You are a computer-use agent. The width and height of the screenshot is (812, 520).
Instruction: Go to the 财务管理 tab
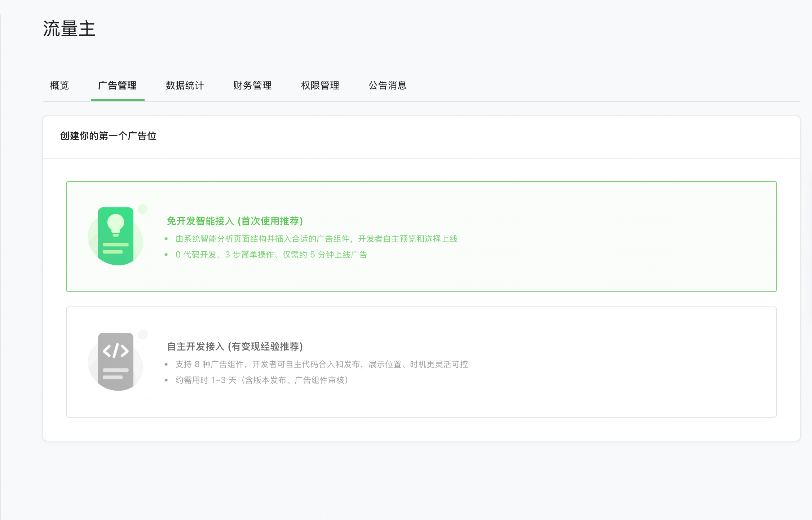click(x=252, y=85)
